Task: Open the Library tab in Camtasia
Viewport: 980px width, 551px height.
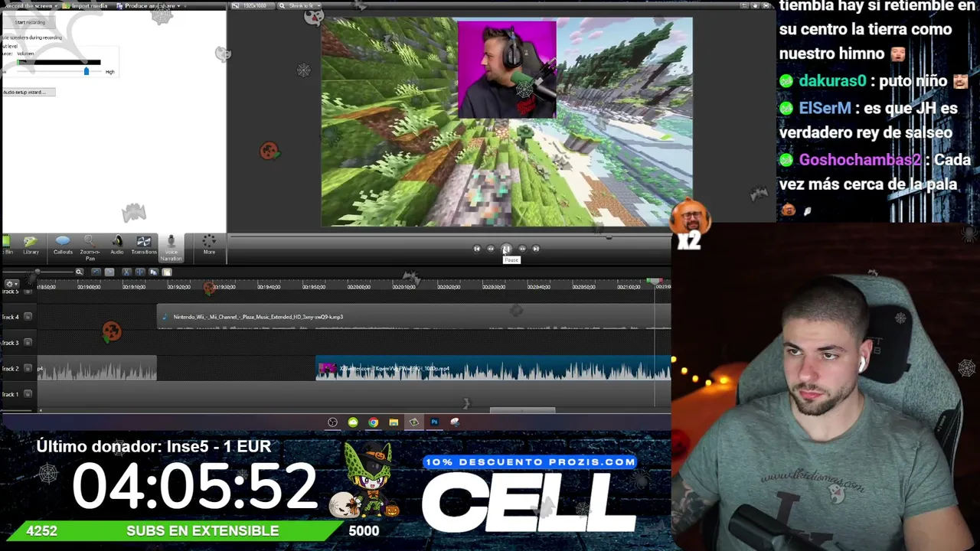Action: pyautogui.click(x=31, y=246)
